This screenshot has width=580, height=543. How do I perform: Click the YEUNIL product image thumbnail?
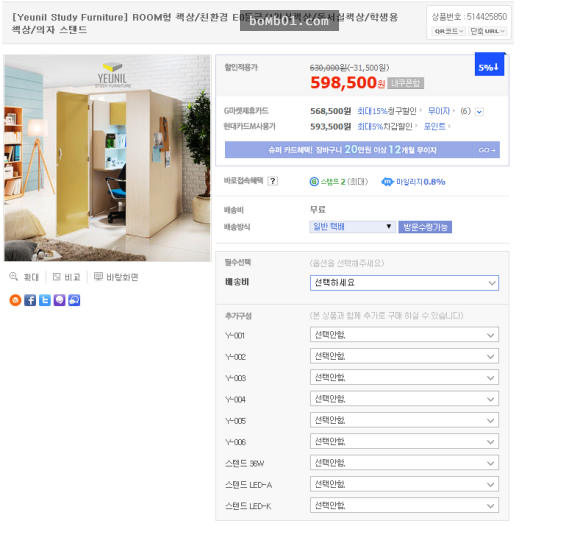(107, 158)
